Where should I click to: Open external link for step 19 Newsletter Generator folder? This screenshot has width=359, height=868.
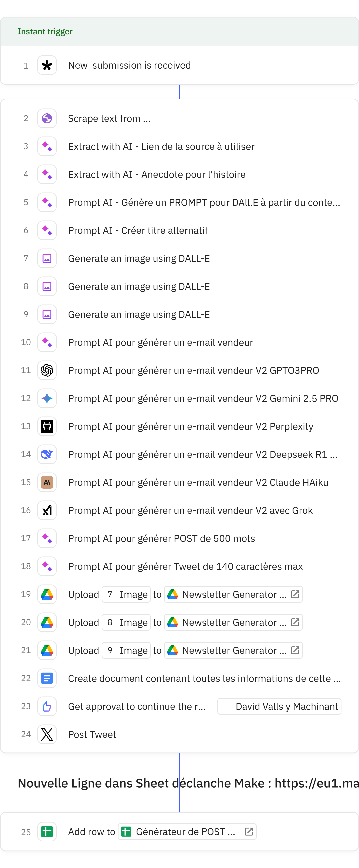(x=295, y=594)
